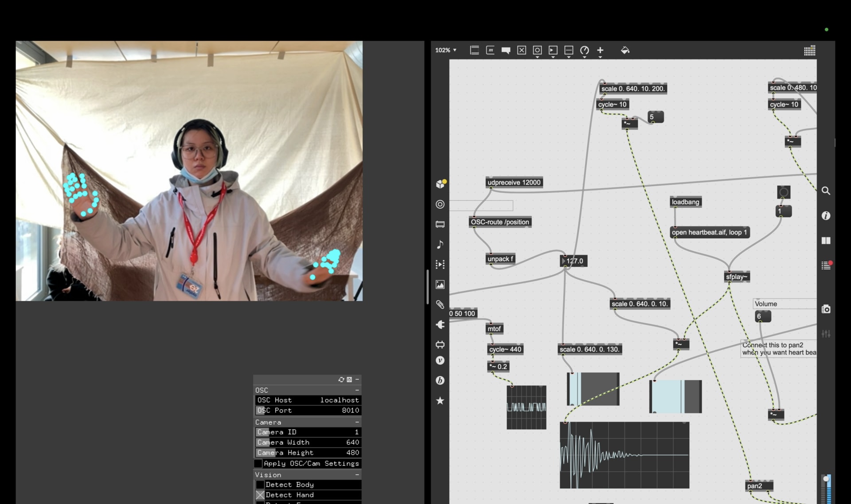Click the volume gain slider knob
Image resolution: width=851 pixels, height=504 pixels.
click(x=826, y=479)
